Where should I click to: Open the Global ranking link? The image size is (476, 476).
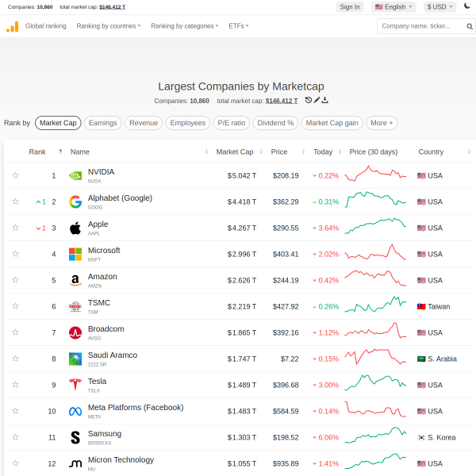click(45, 26)
